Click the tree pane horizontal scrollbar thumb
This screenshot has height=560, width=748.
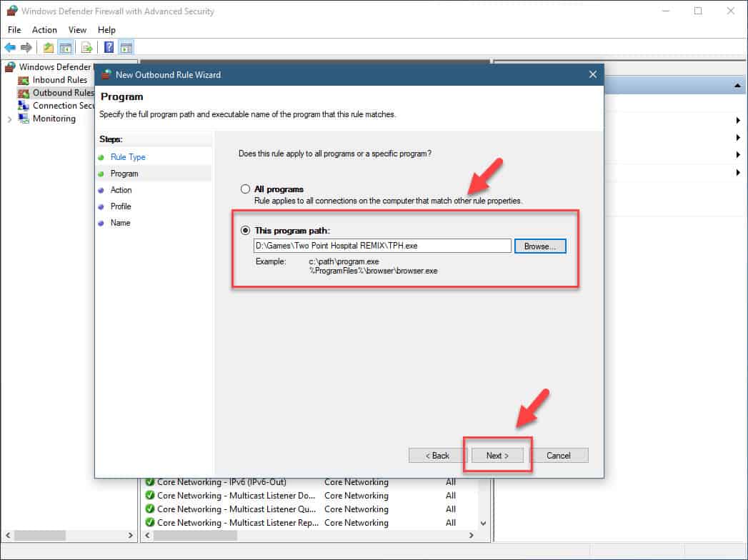tap(40, 536)
